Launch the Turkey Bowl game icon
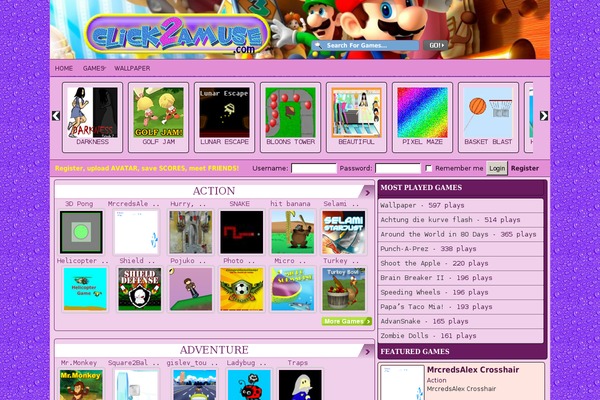The image size is (600, 400). coord(344,289)
